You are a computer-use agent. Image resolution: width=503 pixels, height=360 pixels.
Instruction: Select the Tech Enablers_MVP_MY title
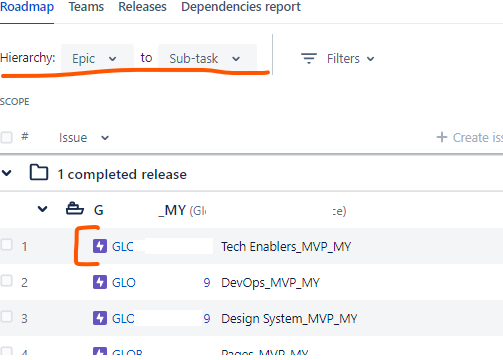(x=286, y=247)
